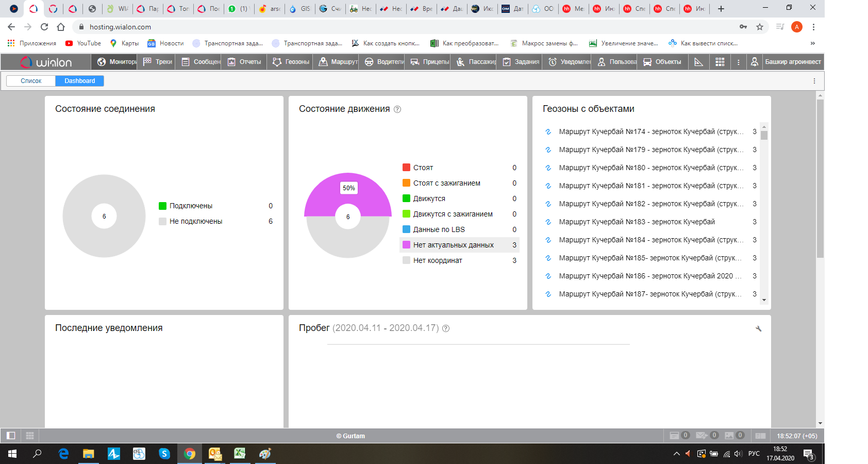Screen dimensions: 868x464
Task: Open the distance measurement tool icon
Action: coord(698,62)
